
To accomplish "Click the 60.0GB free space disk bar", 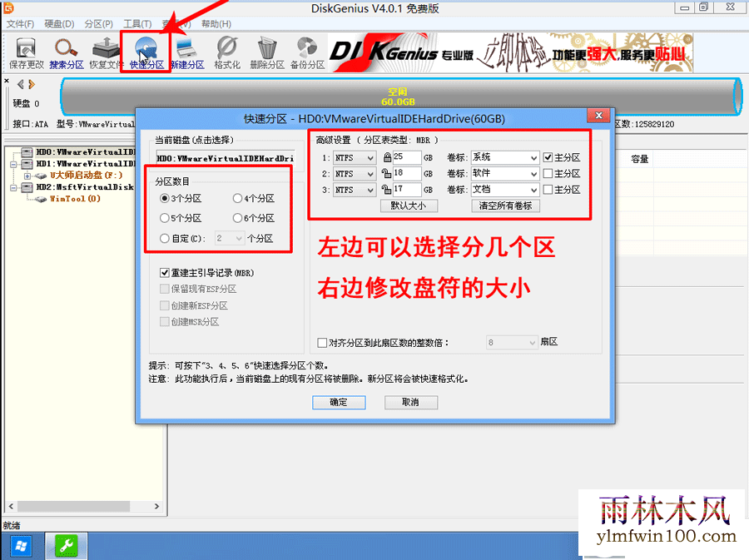I will coord(401,97).
